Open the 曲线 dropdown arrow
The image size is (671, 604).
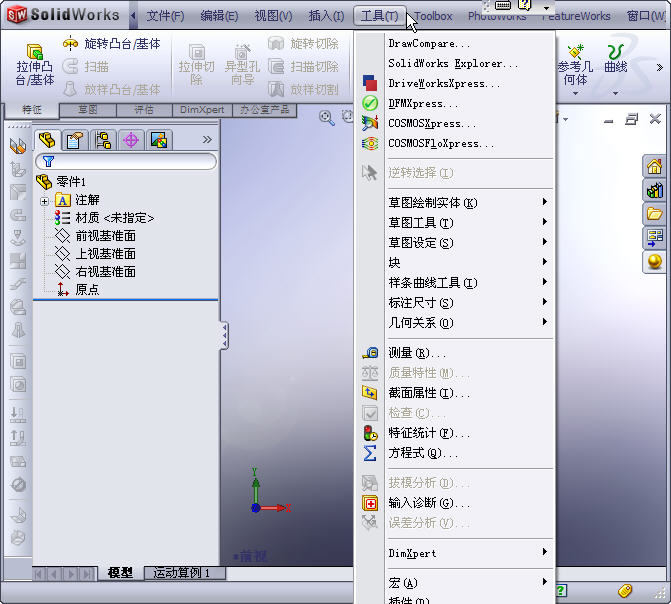pyautogui.click(x=615, y=93)
